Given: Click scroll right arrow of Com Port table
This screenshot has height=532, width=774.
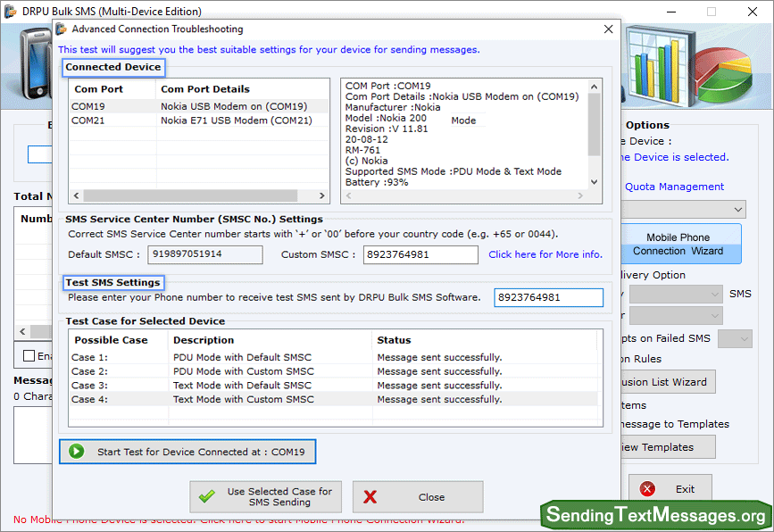Looking at the screenshot, I should [x=322, y=195].
